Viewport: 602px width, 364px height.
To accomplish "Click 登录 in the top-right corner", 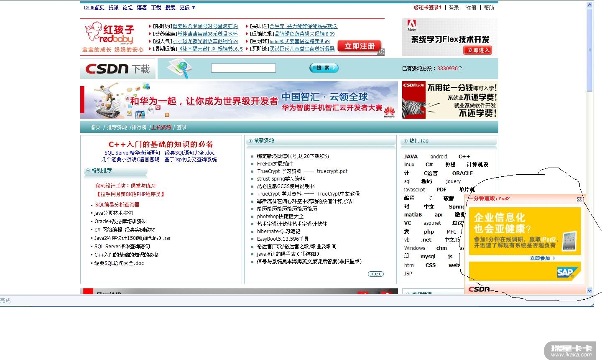I will pos(454,8).
